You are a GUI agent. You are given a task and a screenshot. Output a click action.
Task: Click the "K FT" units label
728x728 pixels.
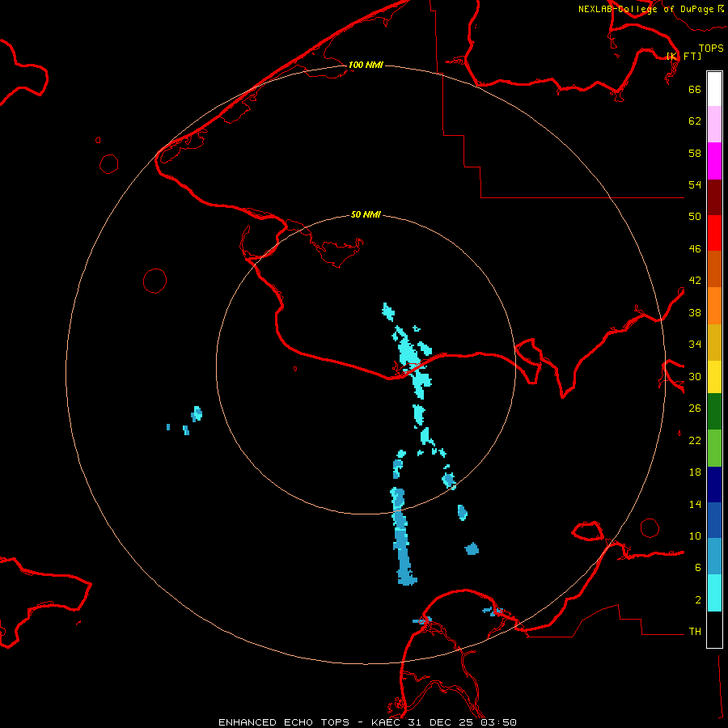[x=684, y=56]
